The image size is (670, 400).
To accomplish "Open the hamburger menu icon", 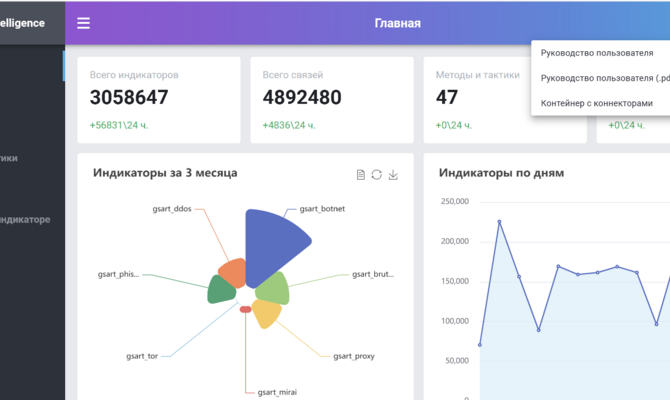I will click(83, 23).
